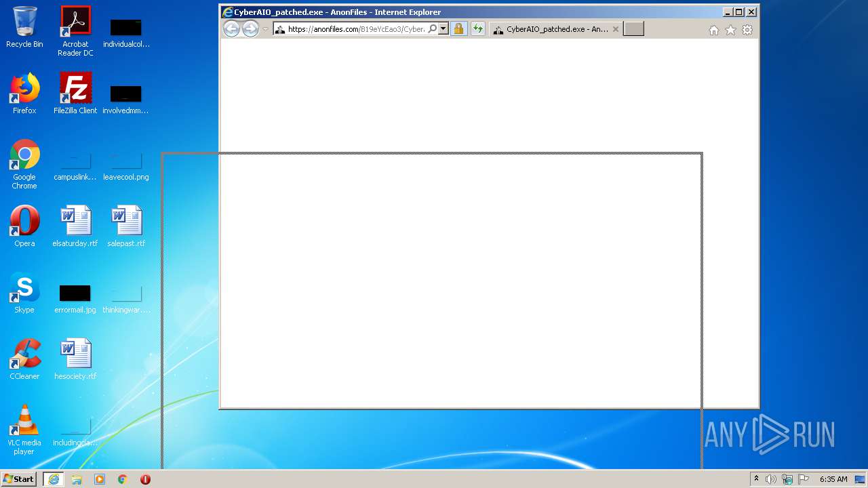Select the VLC media player shortcut
868x488 pixels.
click(x=24, y=430)
